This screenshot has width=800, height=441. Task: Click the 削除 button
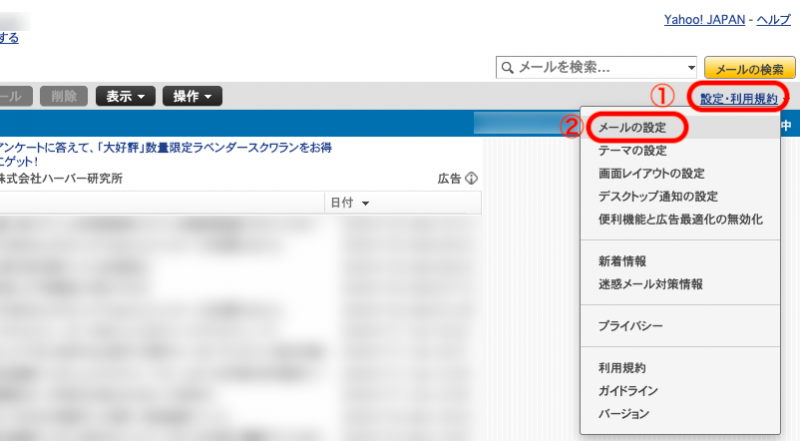[64, 96]
